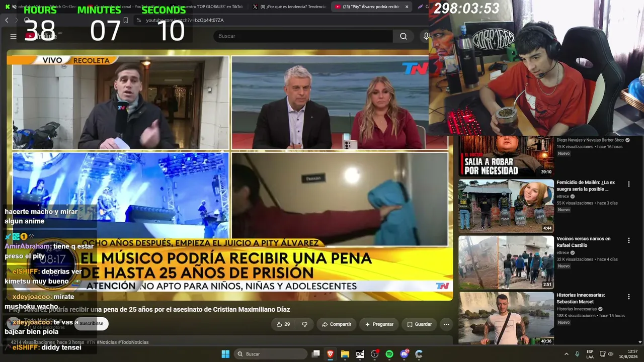
Task: Open the Femicidio de Mailén video thumbnail
Action: [506, 206]
